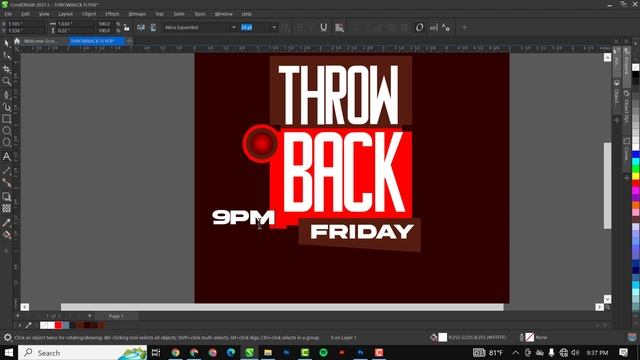Image resolution: width=640 pixels, height=360 pixels.
Task: Click the home Welcome Screen icon
Action: (x=17, y=41)
